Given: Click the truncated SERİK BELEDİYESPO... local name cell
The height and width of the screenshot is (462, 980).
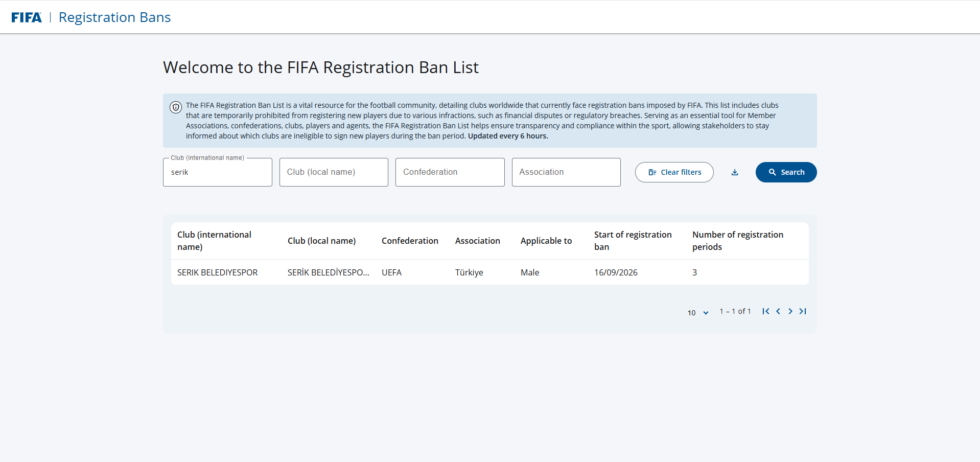Looking at the screenshot, I should pyautogui.click(x=328, y=272).
